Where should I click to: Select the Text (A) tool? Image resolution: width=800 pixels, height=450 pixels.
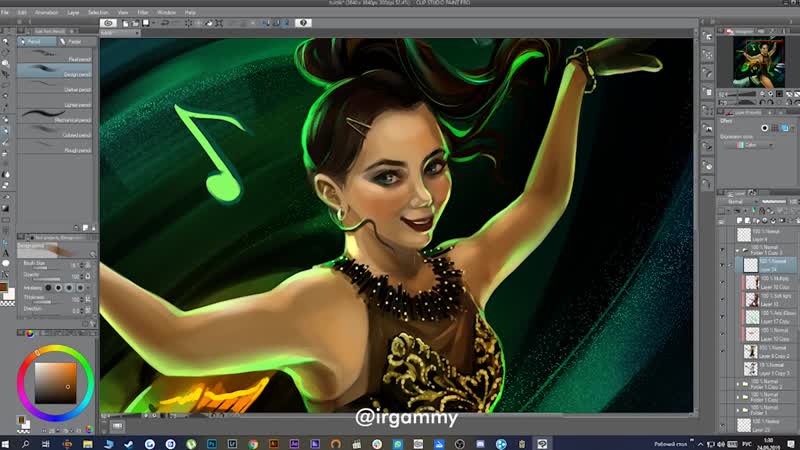6,253
